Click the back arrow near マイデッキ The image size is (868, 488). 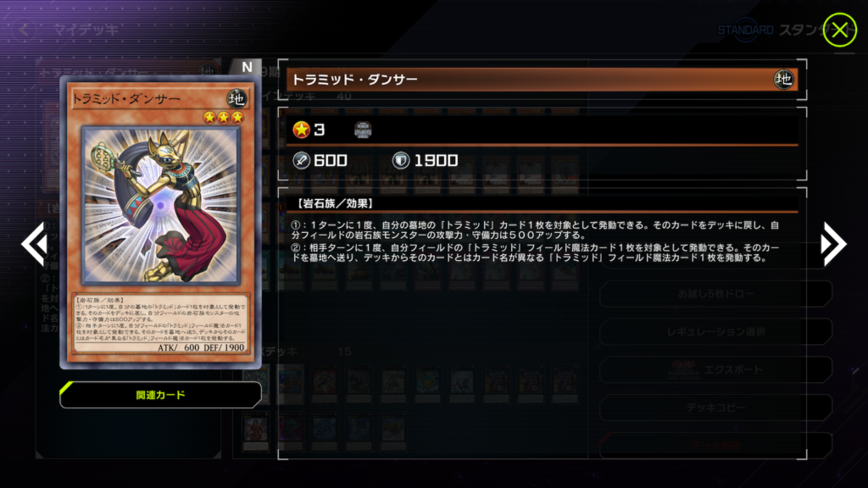23,30
